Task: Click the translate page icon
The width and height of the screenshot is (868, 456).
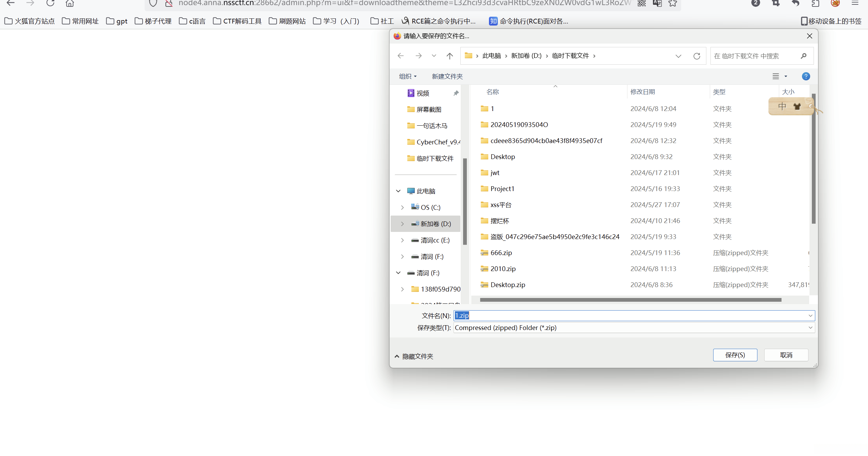Action: (x=657, y=3)
